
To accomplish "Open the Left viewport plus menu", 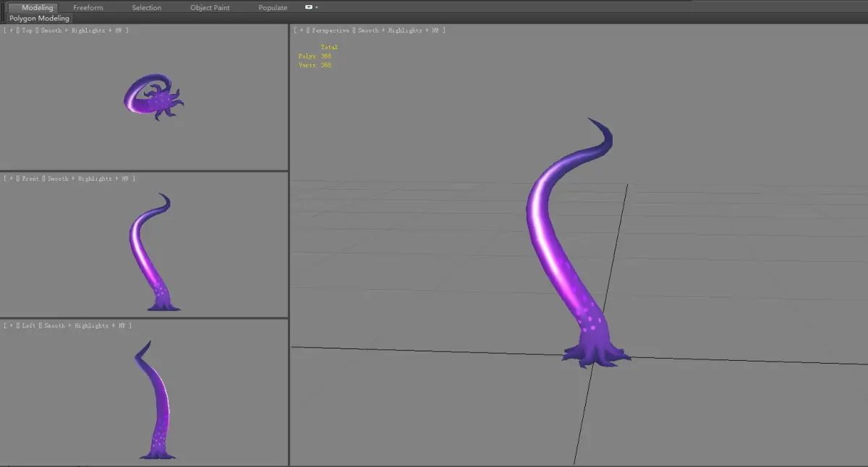I will pos(12,326).
